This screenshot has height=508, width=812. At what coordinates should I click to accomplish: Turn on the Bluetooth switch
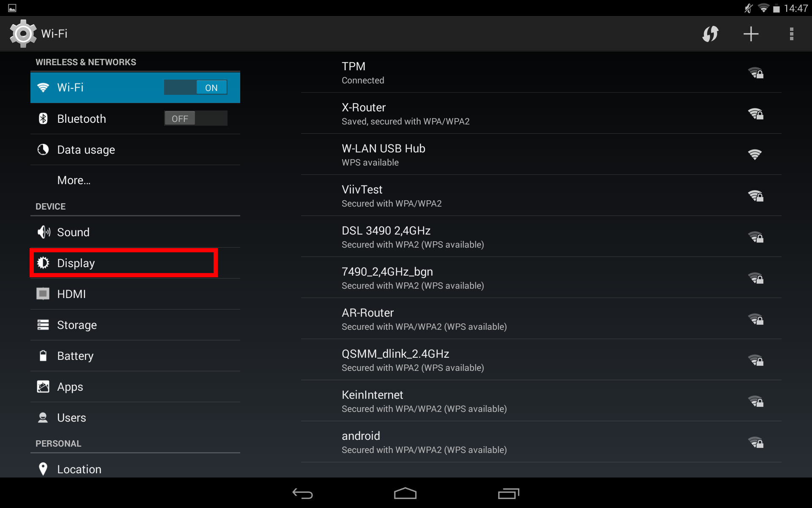196,119
